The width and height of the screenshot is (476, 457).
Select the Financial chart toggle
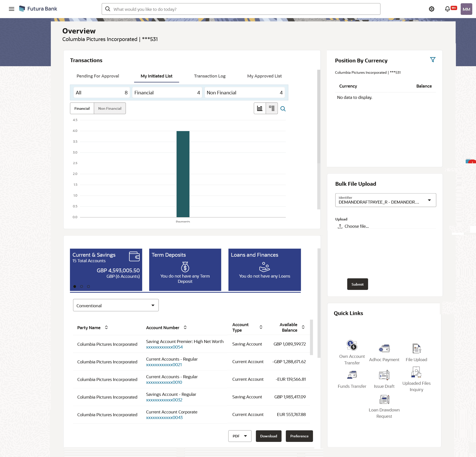tap(82, 108)
